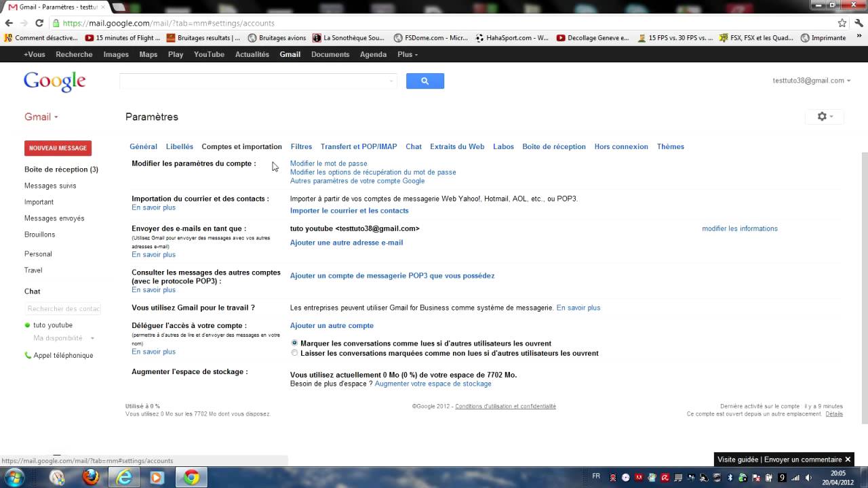
Task: Open the Windows Start menu
Action: (14, 477)
